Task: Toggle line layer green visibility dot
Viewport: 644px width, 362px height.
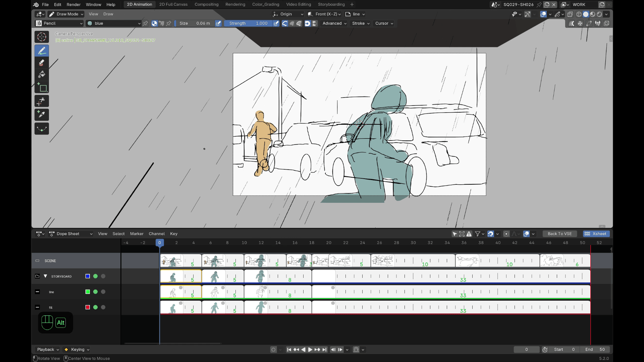Action: click(95, 292)
